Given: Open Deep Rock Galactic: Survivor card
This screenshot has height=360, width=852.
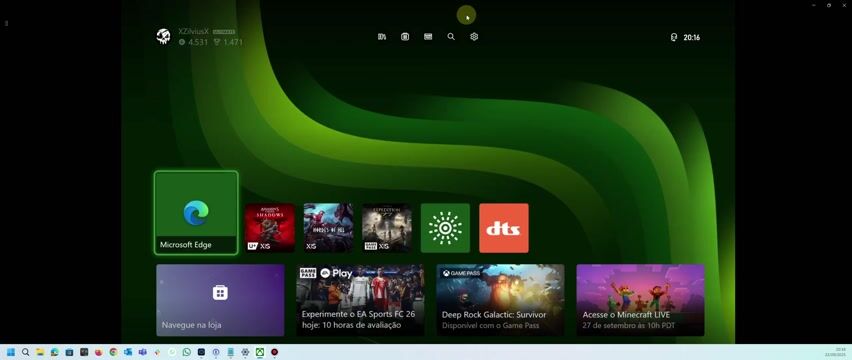Looking at the screenshot, I should 500,300.
